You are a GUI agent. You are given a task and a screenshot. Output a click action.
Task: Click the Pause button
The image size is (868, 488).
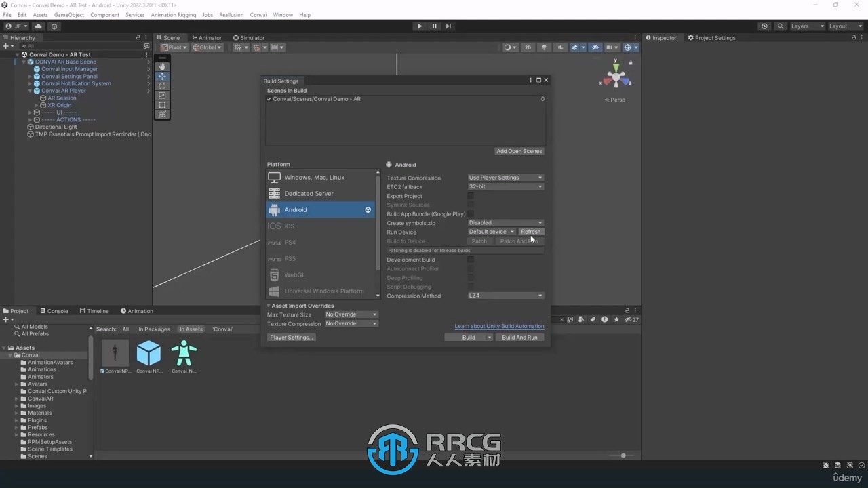tap(434, 26)
